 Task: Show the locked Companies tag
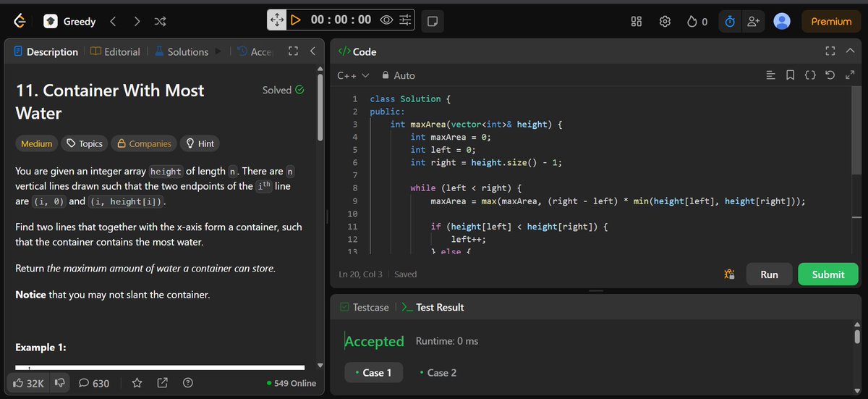point(144,143)
